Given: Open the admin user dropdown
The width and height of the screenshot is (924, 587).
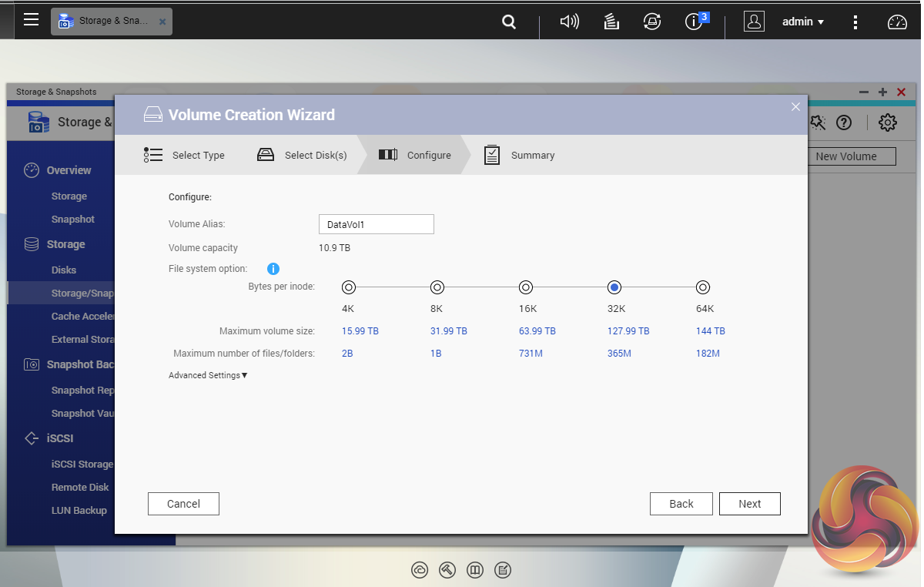Looking at the screenshot, I should (x=803, y=22).
